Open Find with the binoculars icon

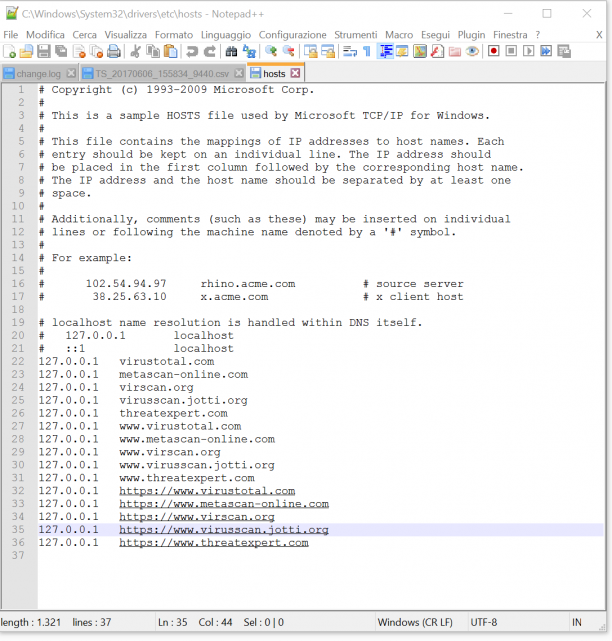point(231,52)
